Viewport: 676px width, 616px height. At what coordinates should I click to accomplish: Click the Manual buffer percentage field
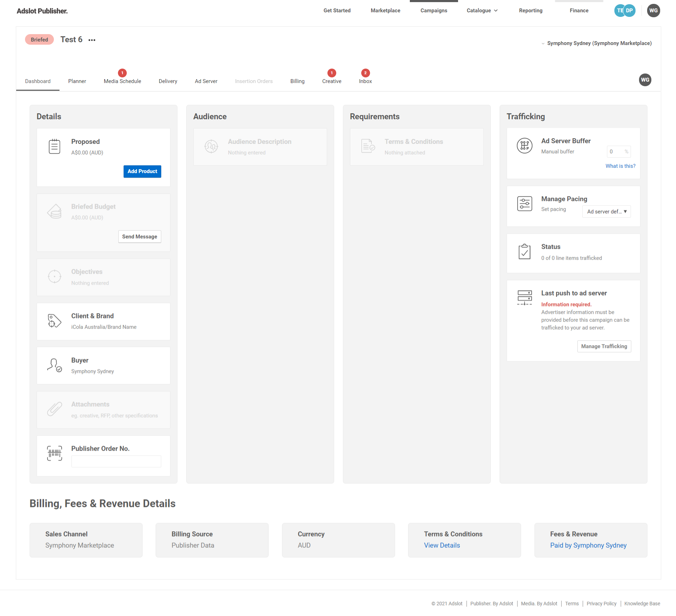tap(616, 152)
